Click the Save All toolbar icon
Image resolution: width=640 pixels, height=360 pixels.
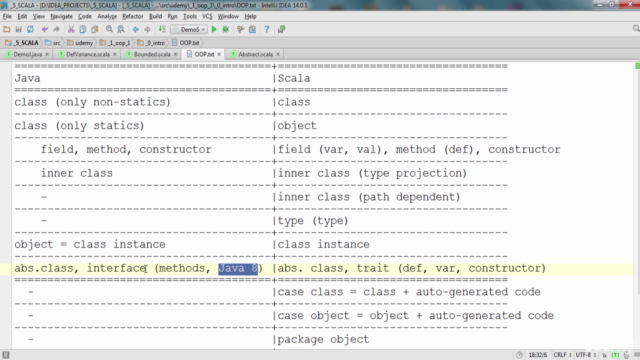18,29
